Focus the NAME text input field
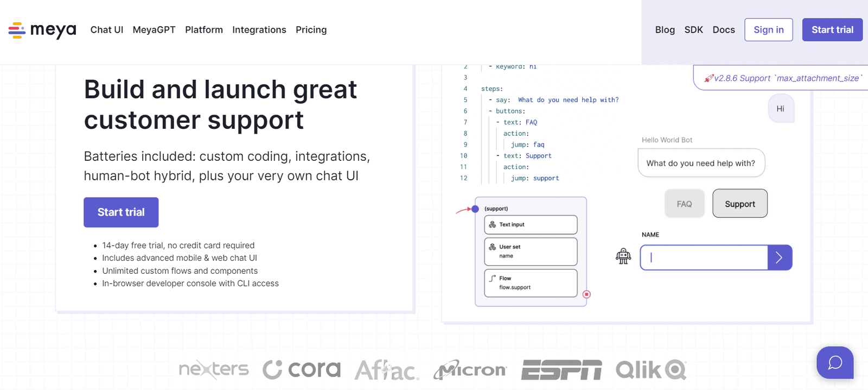Image resolution: width=868 pixels, height=390 pixels. point(704,257)
